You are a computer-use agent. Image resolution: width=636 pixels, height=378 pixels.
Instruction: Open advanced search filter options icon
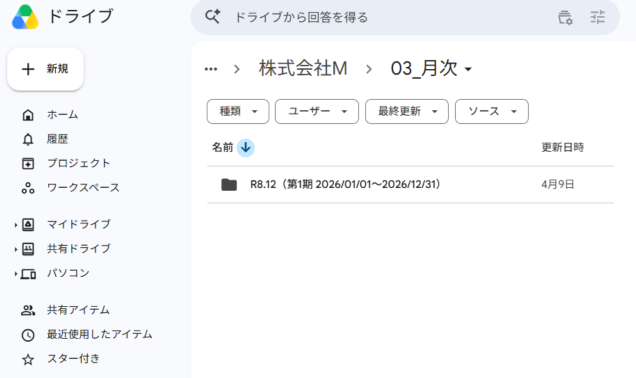pos(597,17)
